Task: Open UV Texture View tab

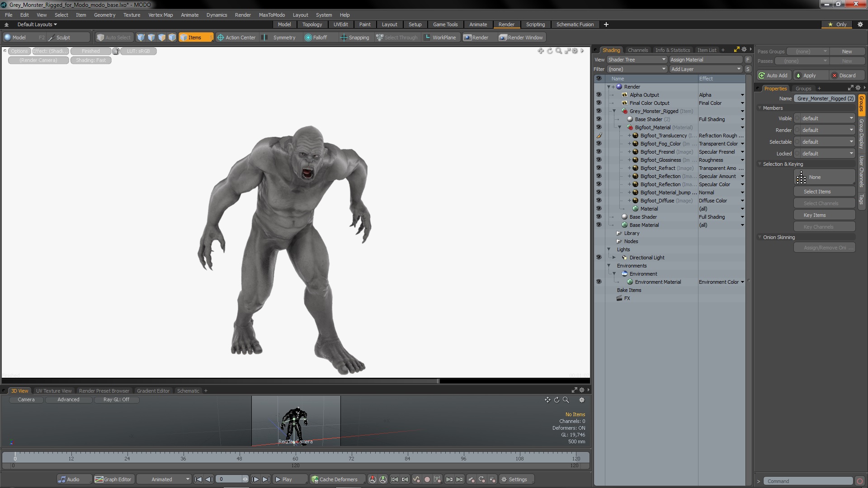Action: pos(54,391)
